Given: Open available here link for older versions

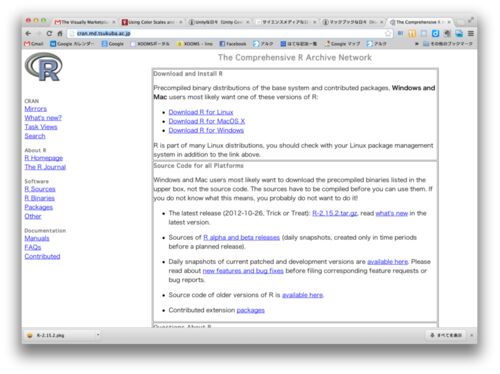Looking at the screenshot, I should [x=302, y=295].
